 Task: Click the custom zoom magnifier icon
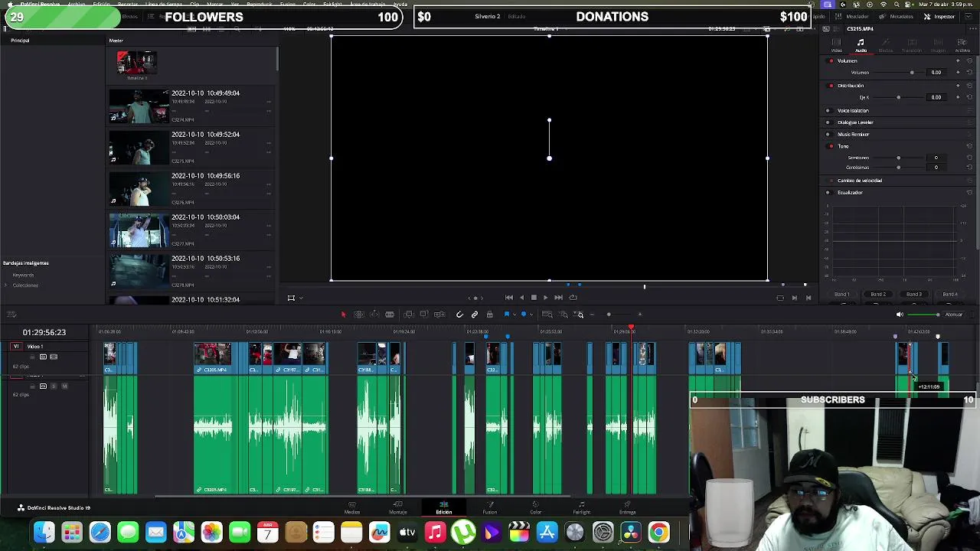point(580,315)
